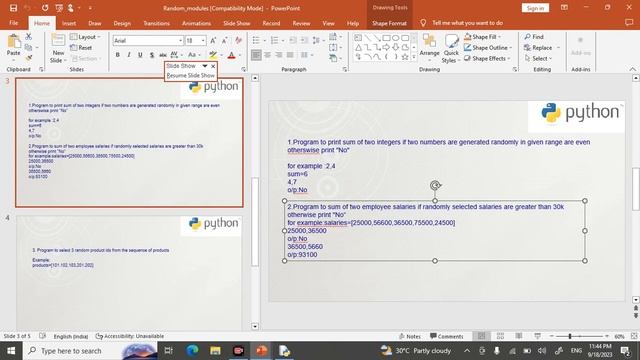The height and width of the screenshot is (360, 640).
Task: Switch to Reading View icon
Action: 519,336
